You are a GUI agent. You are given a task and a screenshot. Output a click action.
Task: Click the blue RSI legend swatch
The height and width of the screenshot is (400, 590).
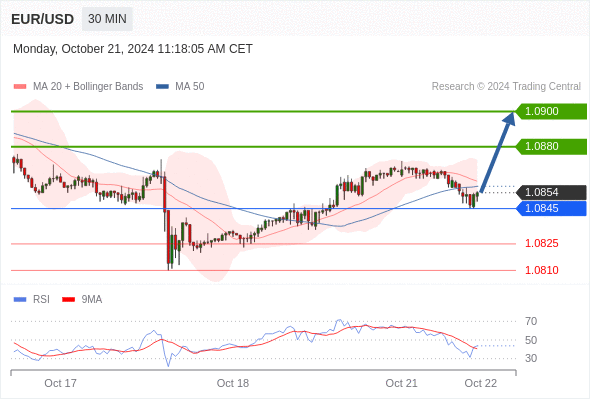click(x=20, y=300)
